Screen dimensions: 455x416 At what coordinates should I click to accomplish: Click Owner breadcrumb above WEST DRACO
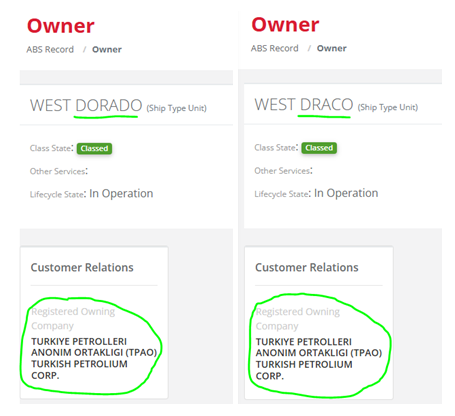pyautogui.click(x=332, y=48)
